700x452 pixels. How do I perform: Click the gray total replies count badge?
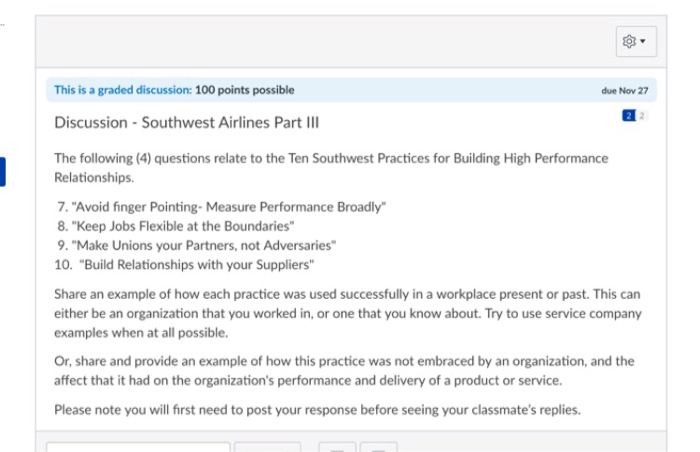tap(642, 116)
